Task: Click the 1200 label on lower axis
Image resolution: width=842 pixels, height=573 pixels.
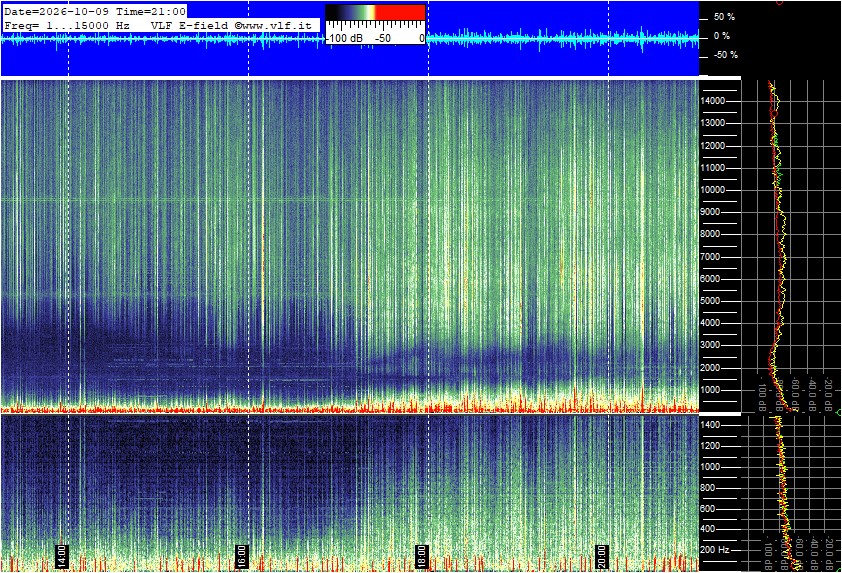Action: [x=710, y=446]
